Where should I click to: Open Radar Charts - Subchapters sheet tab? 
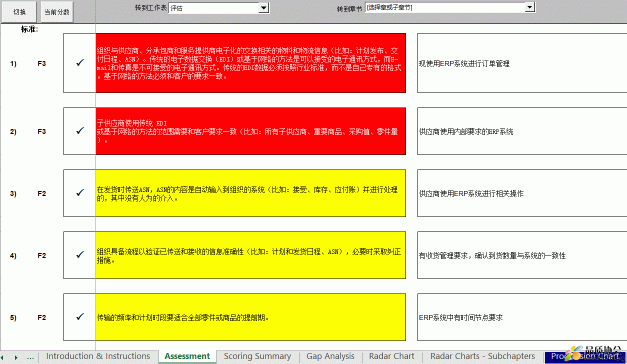pos(482,356)
